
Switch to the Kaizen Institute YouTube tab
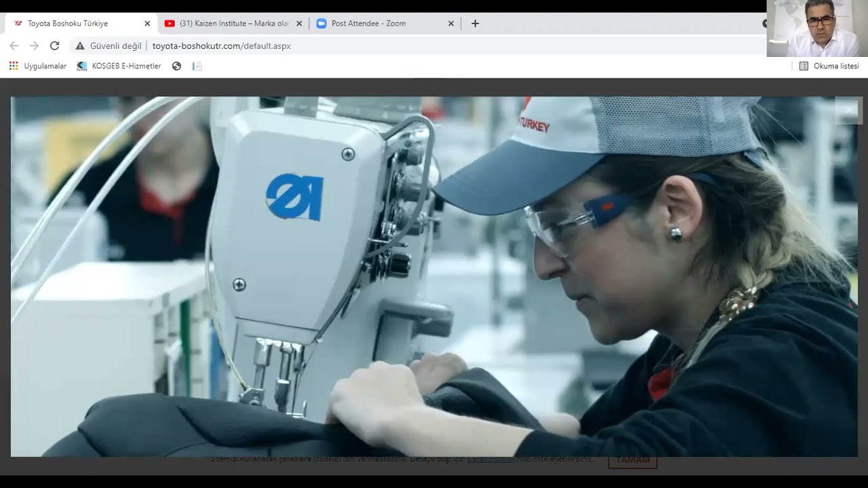point(233,23)
